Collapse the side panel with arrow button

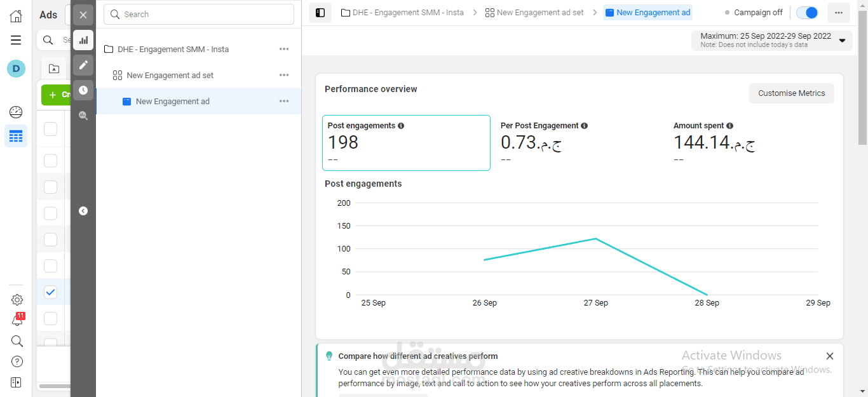tap(83, 211)
